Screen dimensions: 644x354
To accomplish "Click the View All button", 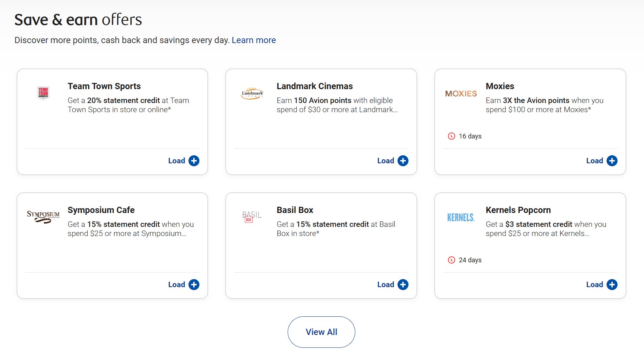I will 321,332.
